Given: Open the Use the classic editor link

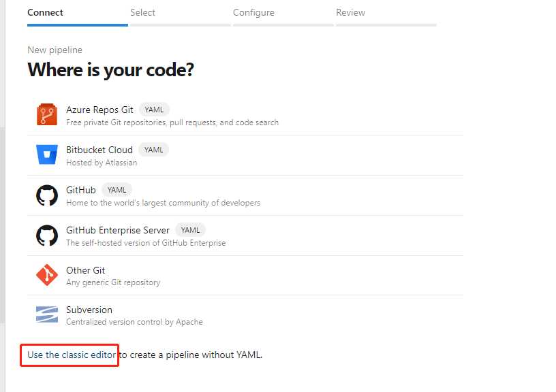Looking at the screenshot, I should (72, 355).
